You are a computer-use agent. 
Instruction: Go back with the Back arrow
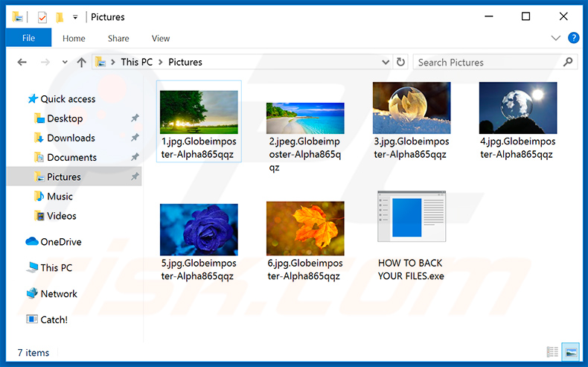pos(22,63)
